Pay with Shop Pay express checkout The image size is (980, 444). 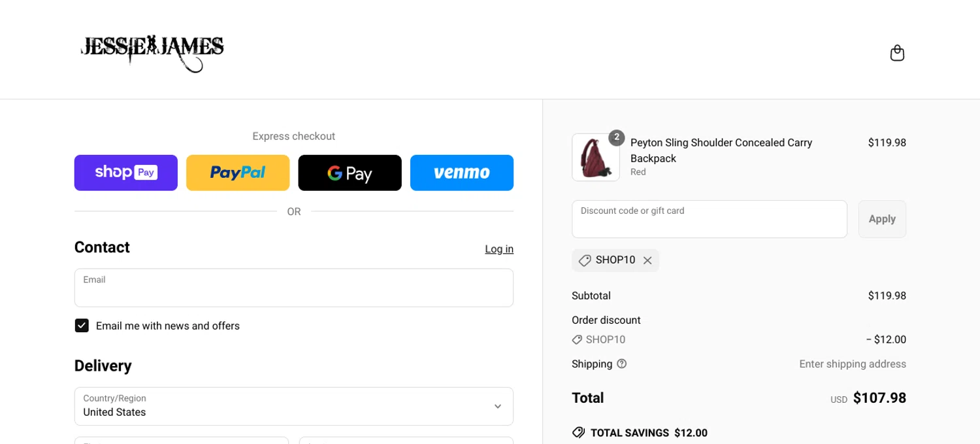coord(126,173)
